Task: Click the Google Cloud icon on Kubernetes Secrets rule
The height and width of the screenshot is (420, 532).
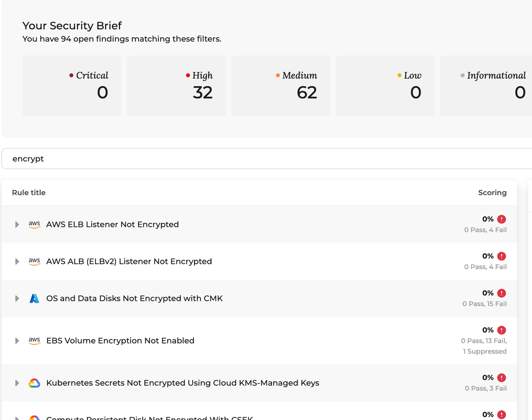Action: [x=34, y=383]
